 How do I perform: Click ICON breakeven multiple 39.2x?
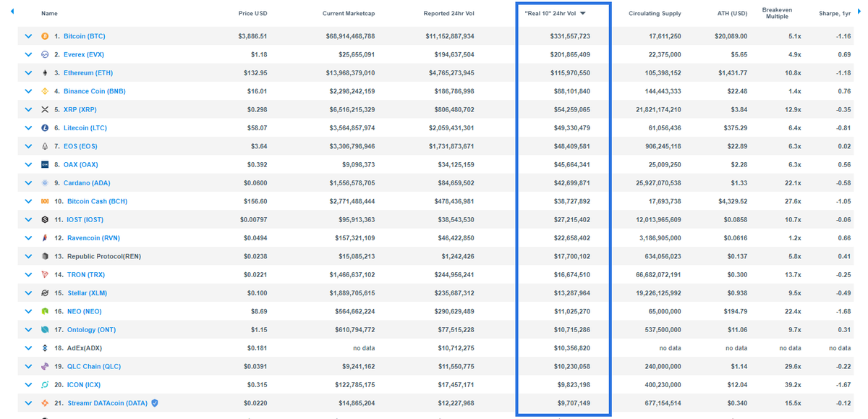point(793,385)
